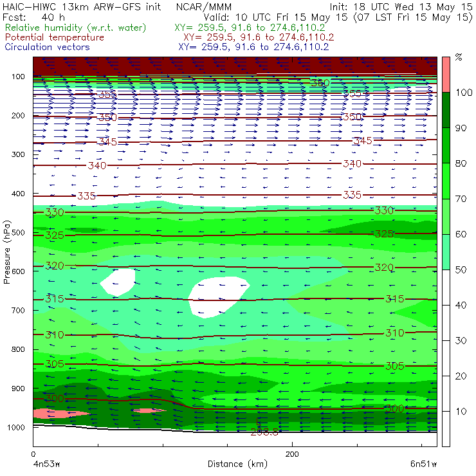Click the '100' hPa pressure tick label
The height and width of the screenshot is (476, 476).
point(18,77)
